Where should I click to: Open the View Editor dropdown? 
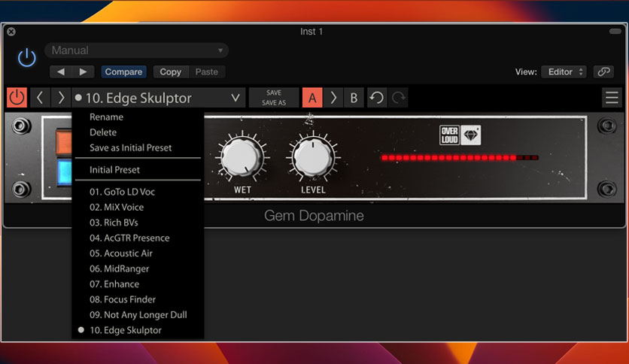564,71
